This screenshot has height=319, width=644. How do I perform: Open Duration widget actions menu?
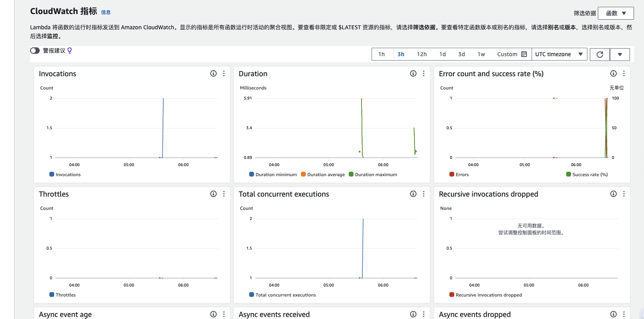[424, 73]
